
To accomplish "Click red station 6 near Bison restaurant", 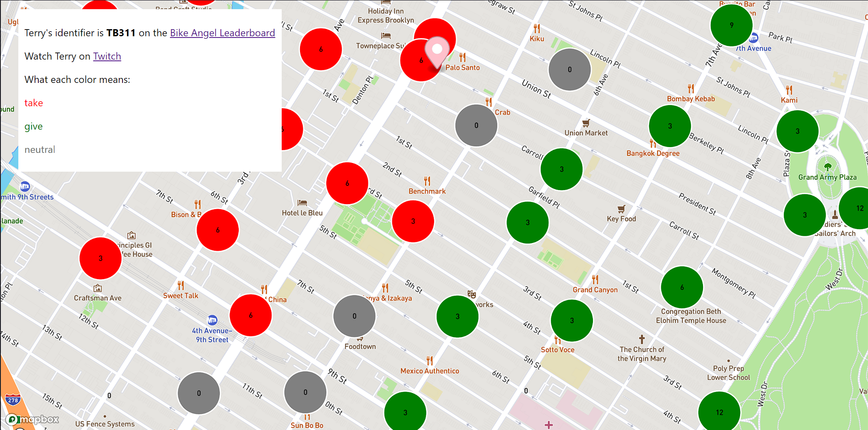I will click(218, 230).
